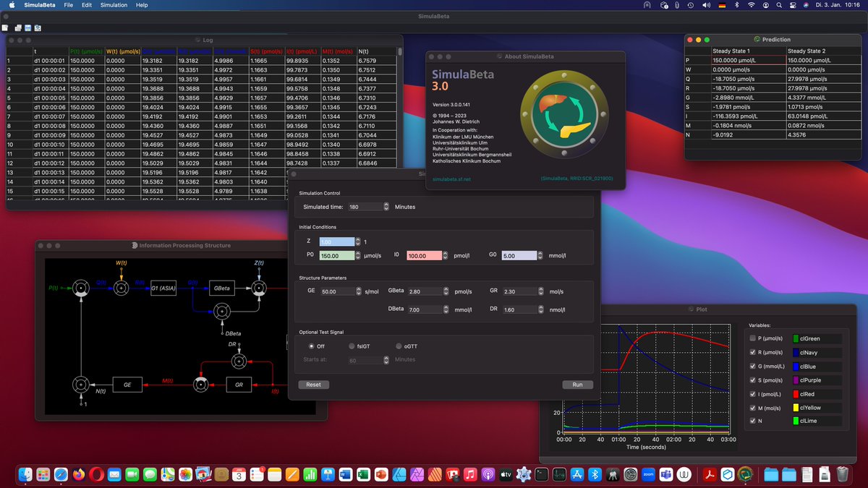868x488 pixels.
Task: Open Control Center in menu bar
Action: click(x=792, y=5)
